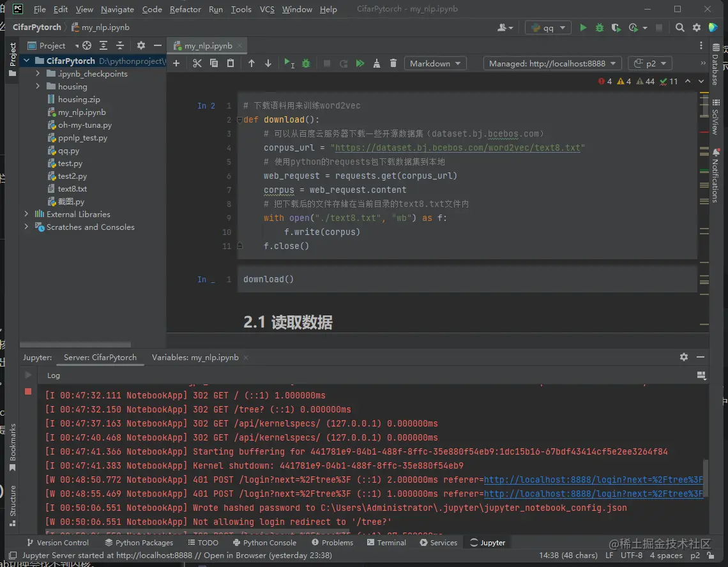728x567 pixels.
Task: Stop the Jupyter server with red square
Action: click(x=28, y=391)
